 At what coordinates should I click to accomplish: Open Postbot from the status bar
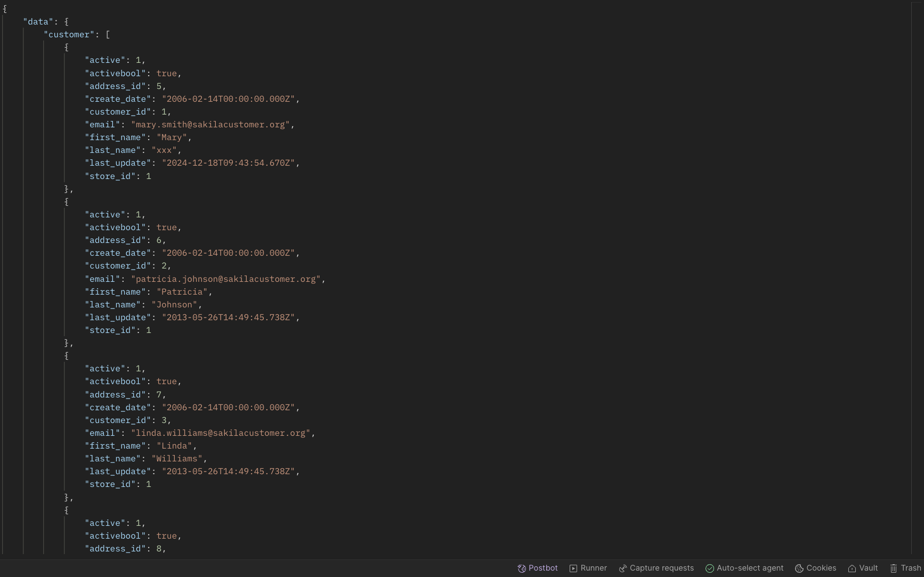click(538, 568)
